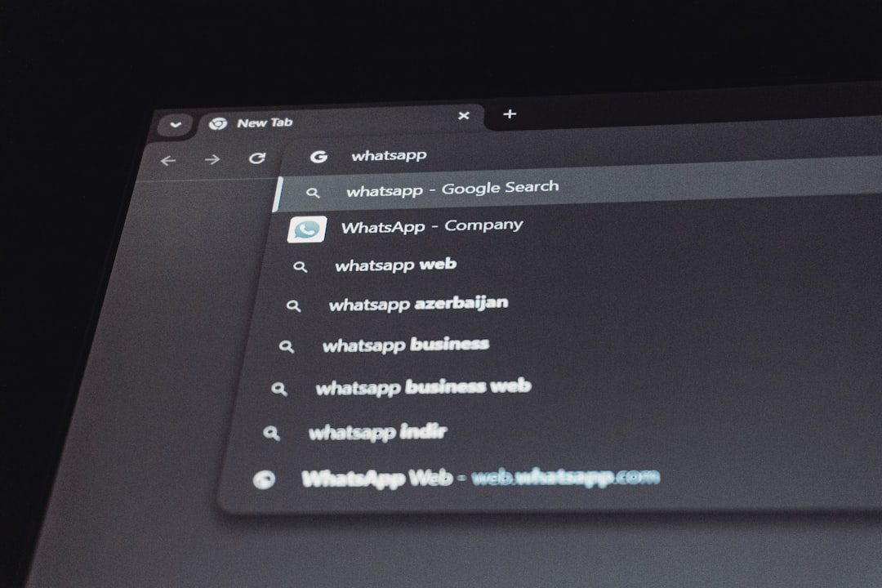Screen dimensions: 882x588
Task: Click the back navigation arrow
Action: point(168,160)
